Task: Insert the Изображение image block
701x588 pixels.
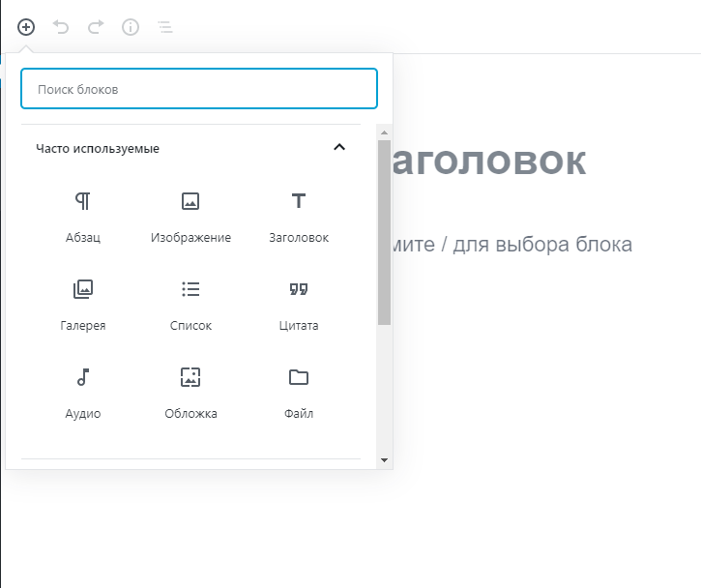Action: 190,217
